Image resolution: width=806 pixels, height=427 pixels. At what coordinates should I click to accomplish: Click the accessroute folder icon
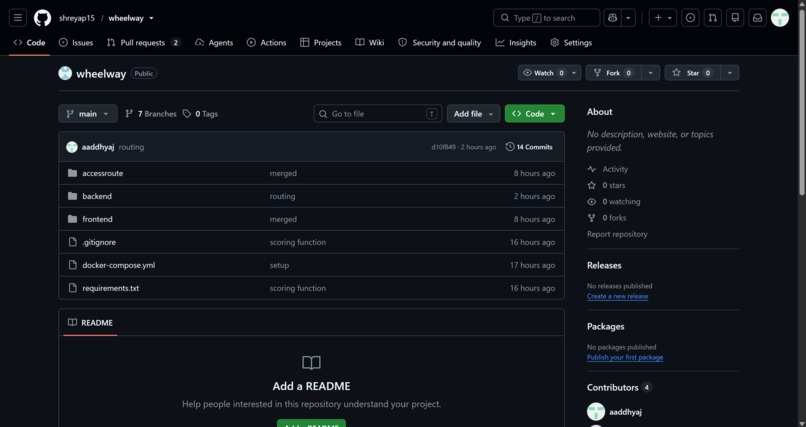[72, 173]
